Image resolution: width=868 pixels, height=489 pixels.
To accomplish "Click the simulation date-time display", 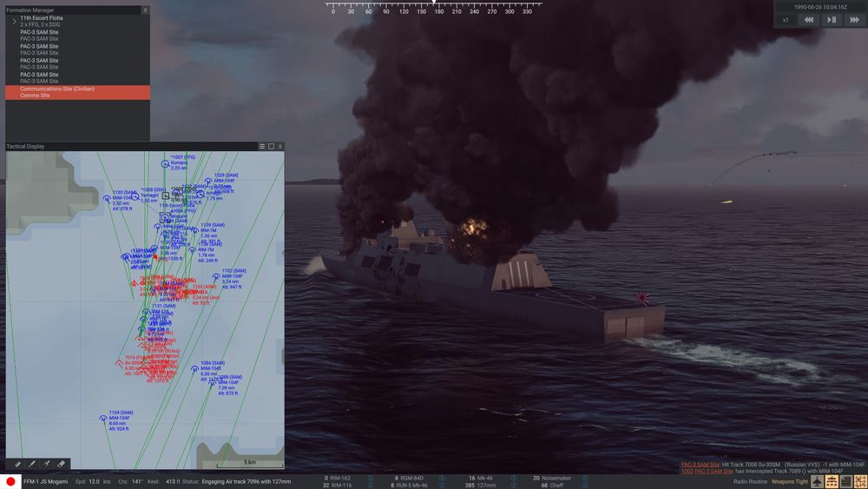I will pos(820,7).
